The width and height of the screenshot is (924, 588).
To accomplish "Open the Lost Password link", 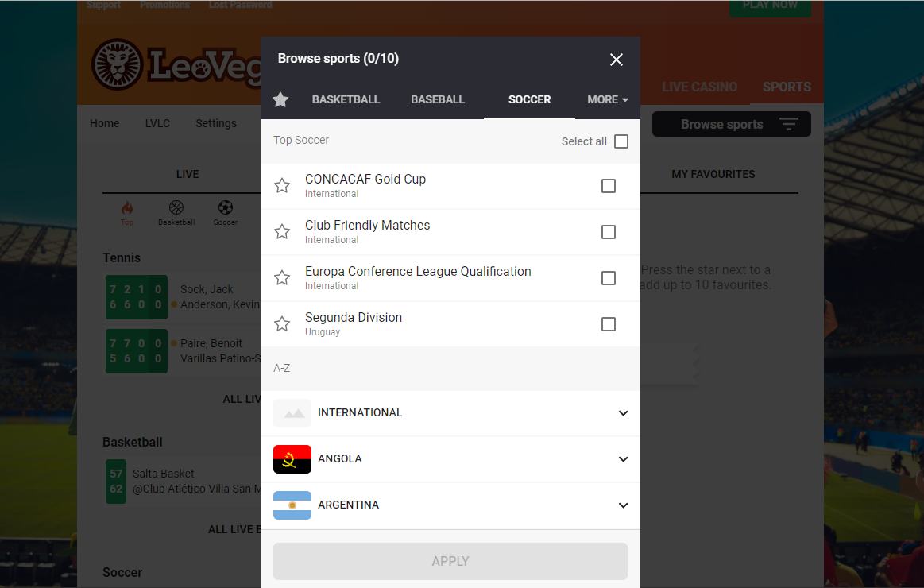I will tap(241, 5).
